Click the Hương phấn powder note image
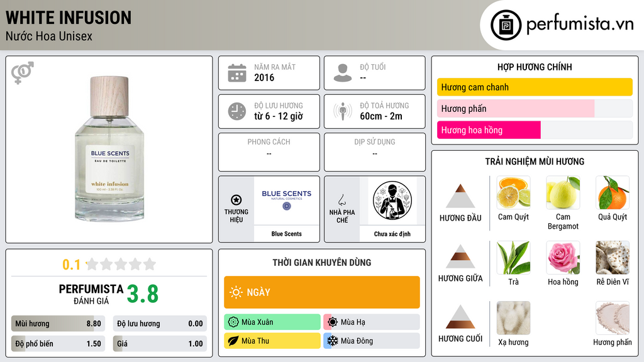This screenshot has width=644, height=362. point(613,317)
